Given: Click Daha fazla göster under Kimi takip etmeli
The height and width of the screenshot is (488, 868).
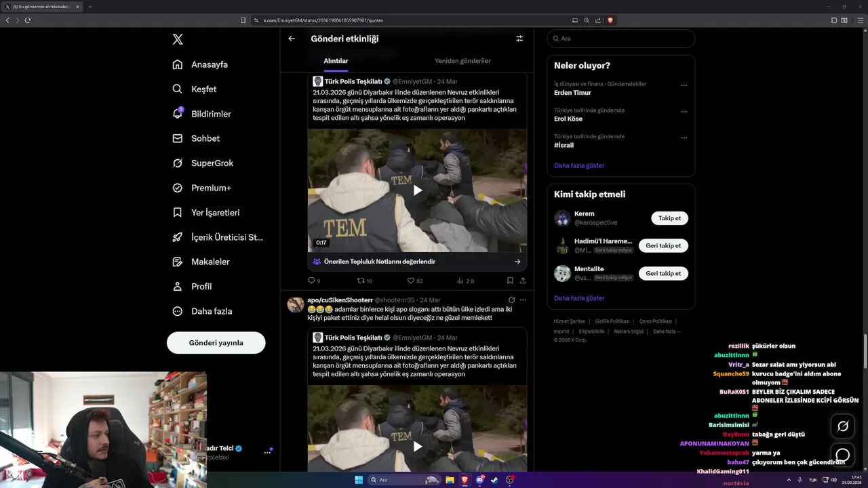Looking at the screenshot, I should (579, 298).
